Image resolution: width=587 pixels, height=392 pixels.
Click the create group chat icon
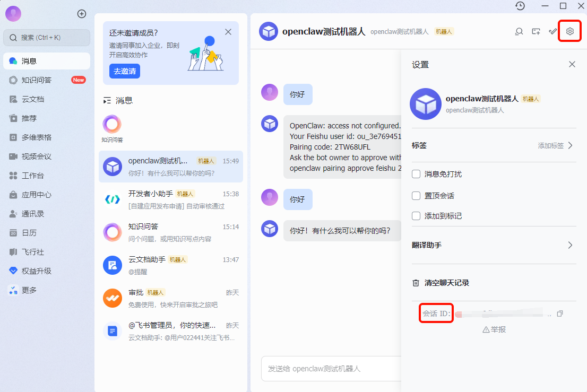[536, 31]
